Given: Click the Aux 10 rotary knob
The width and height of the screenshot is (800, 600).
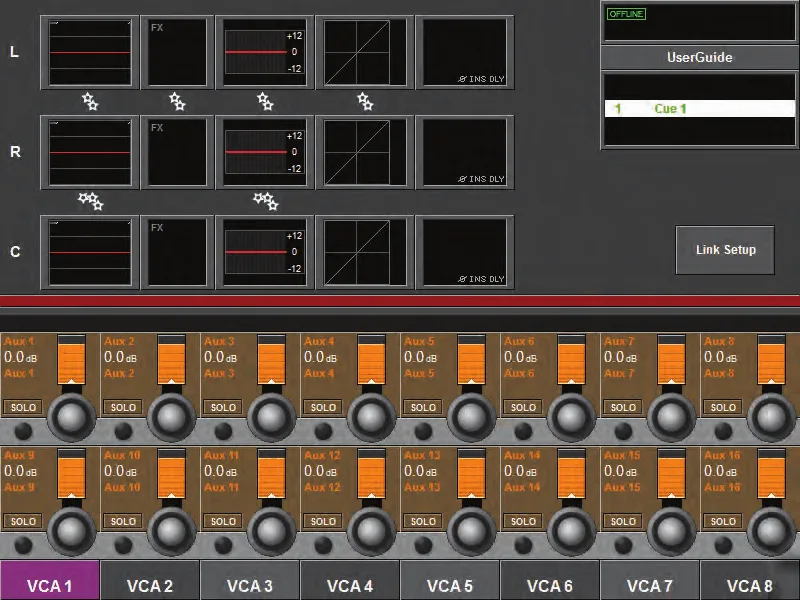Looking at the screenshot, I should click(x=171, y=531).
